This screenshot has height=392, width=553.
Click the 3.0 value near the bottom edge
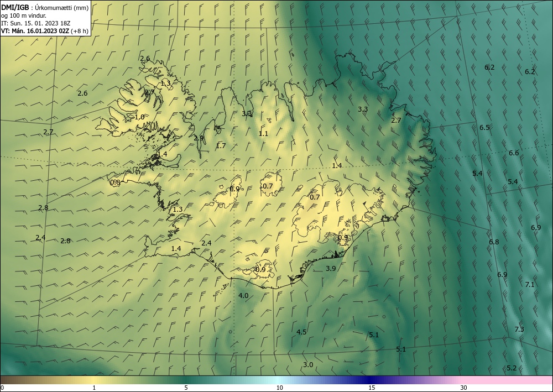pos(308,364)
